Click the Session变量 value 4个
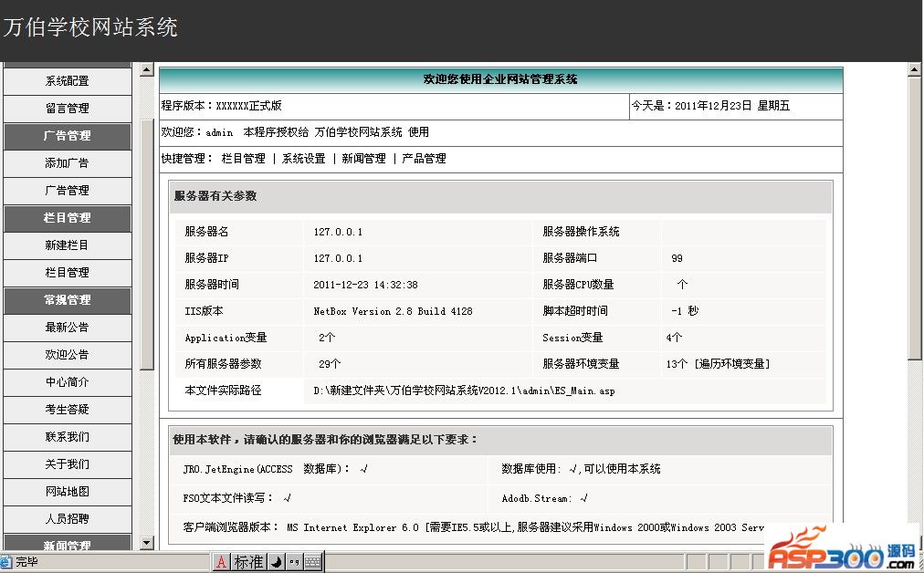The image size is (924, 573). click(x=674, y=338)
